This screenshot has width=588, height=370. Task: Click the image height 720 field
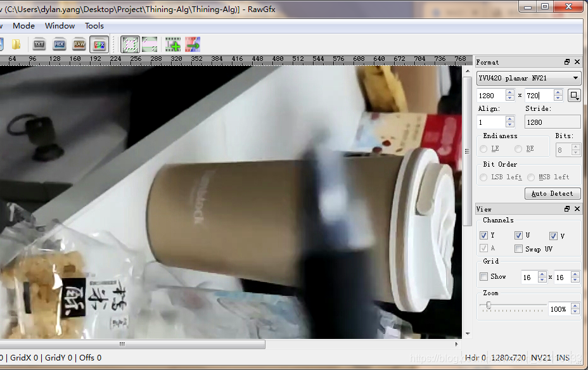pyautogui.click(x=540, y=95)
